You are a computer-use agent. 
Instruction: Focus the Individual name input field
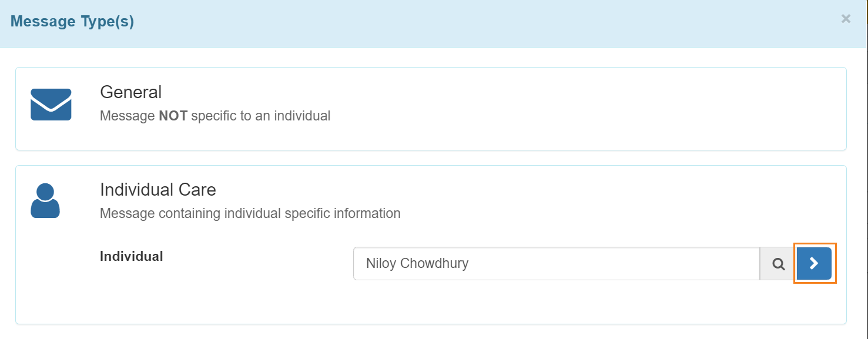556,264
